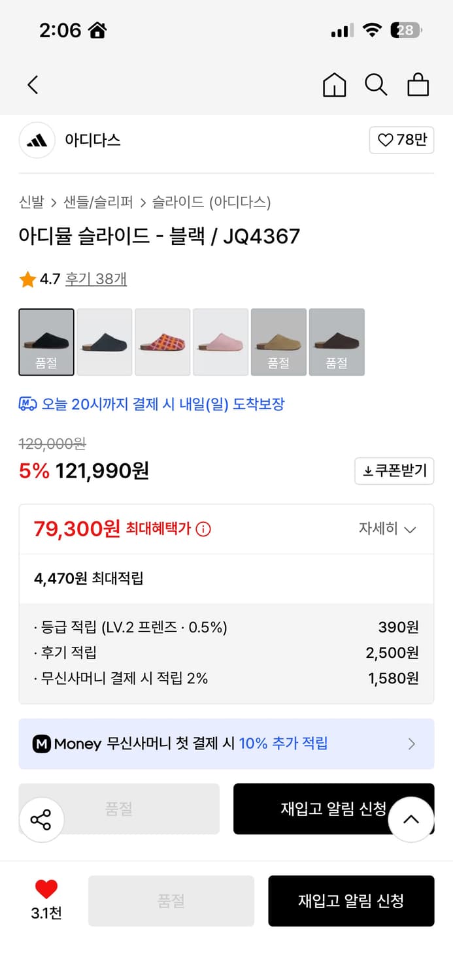
Task: Open the 신발 breadcrumb category
Action: click(x=27, y=203)
